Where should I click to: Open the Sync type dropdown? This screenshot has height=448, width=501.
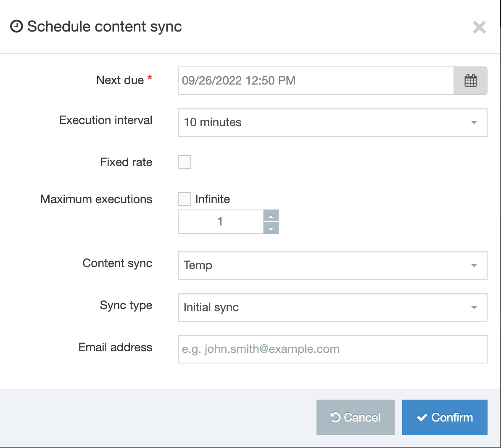[x=332, y=308]
